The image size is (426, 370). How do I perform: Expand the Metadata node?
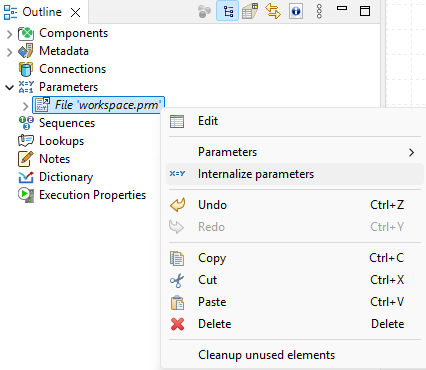(9, 52)
